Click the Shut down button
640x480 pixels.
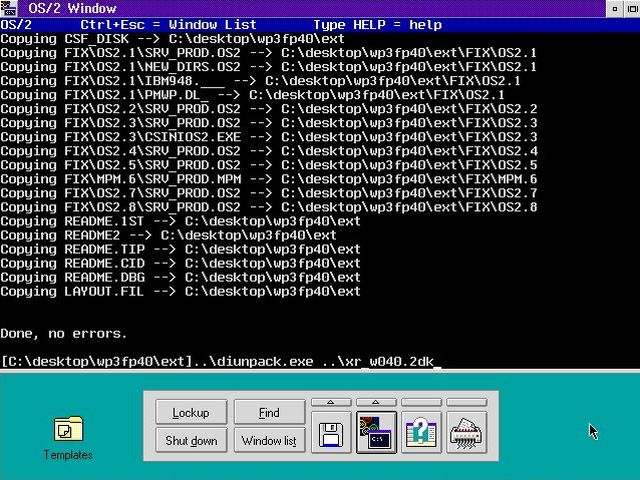(x=191, y=440)
